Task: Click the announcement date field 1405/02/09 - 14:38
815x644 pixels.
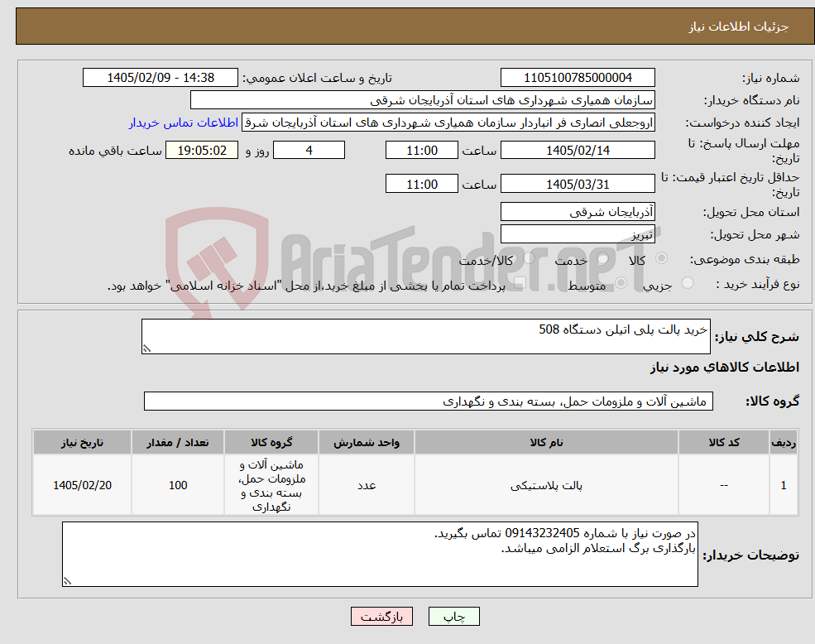Action: [x=160, y=78]
